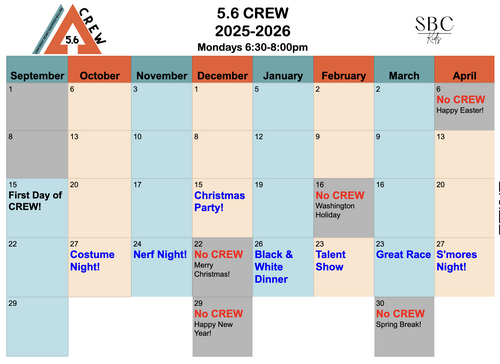Image resolution: width=500 pixels, height=364 pixels.
Task: Click the 5.6 CREW 2025-2026 title
Action: pos(253,22)
